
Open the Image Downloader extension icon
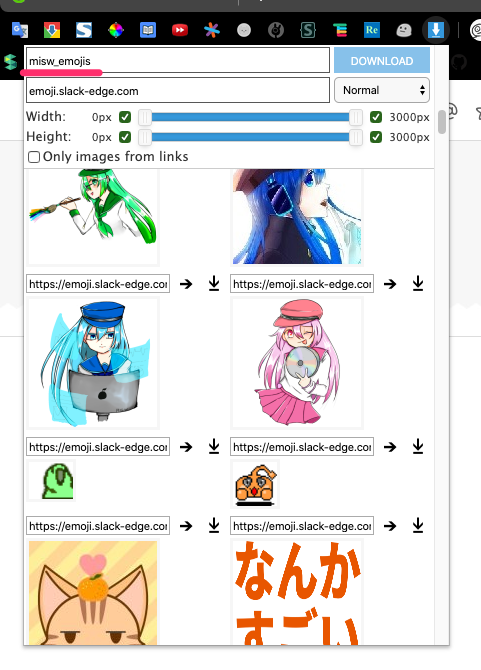[x=436, y=30]
